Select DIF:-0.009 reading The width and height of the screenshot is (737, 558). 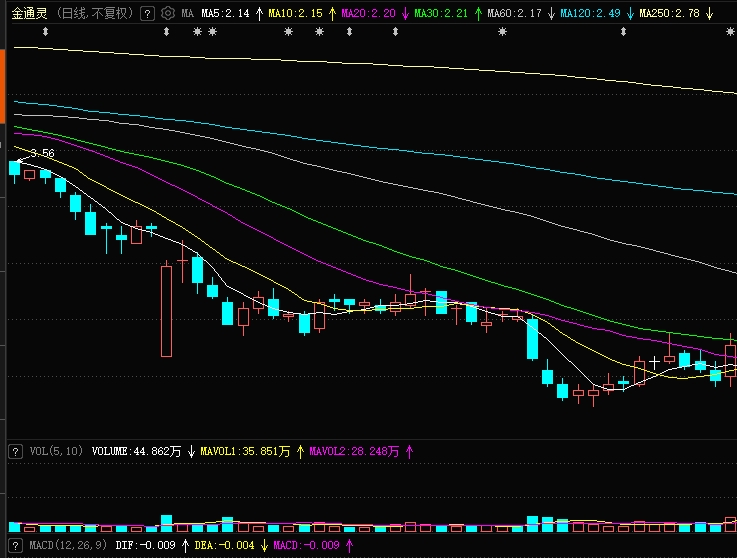[x=145, y=545]
